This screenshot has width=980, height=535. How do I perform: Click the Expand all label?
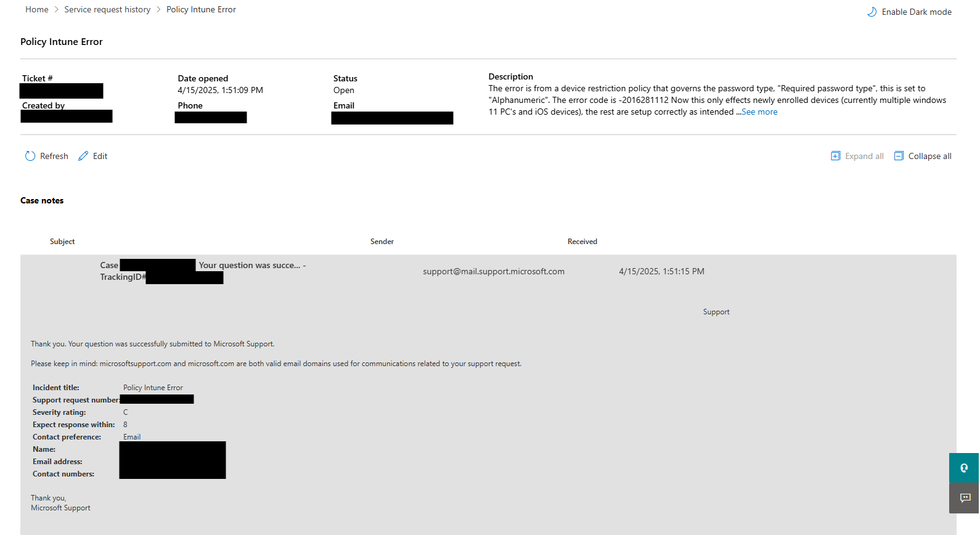coord(864,156)
